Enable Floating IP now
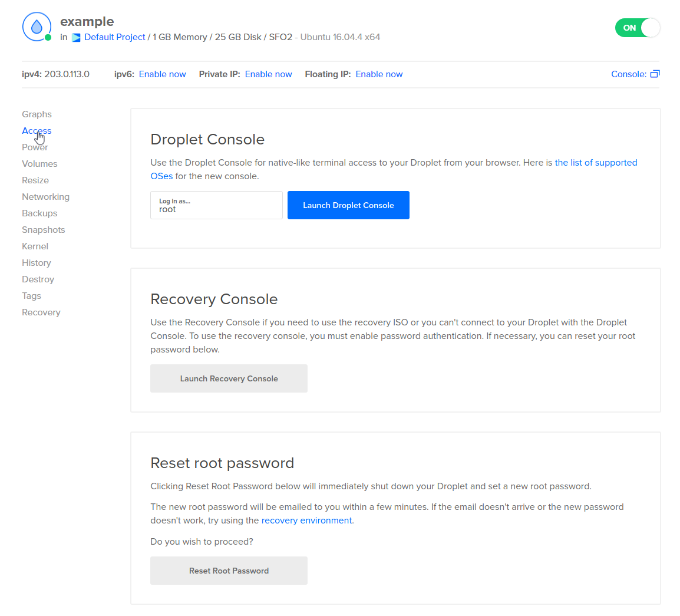The image size is (680, 616). [x=379, y=74]
